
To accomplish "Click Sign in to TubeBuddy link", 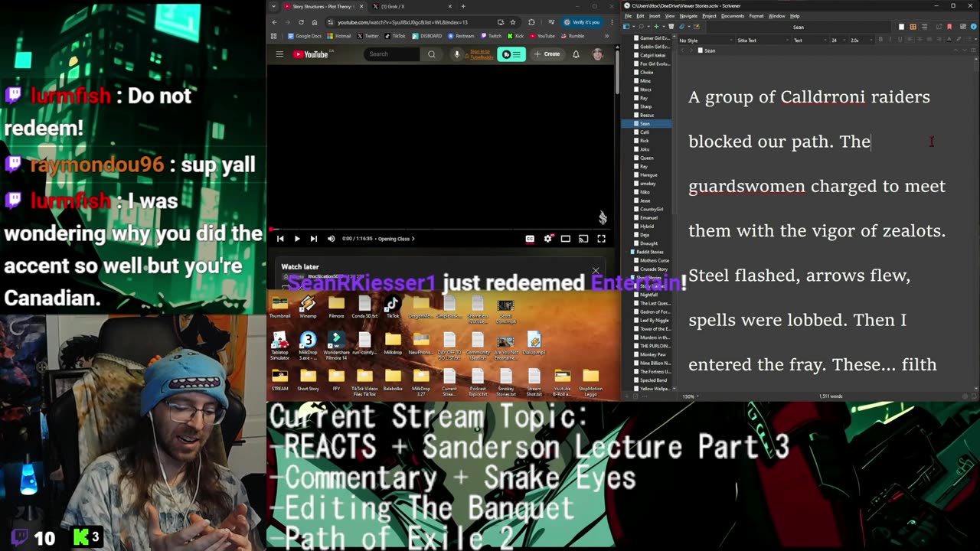I will tap(481, 54).
